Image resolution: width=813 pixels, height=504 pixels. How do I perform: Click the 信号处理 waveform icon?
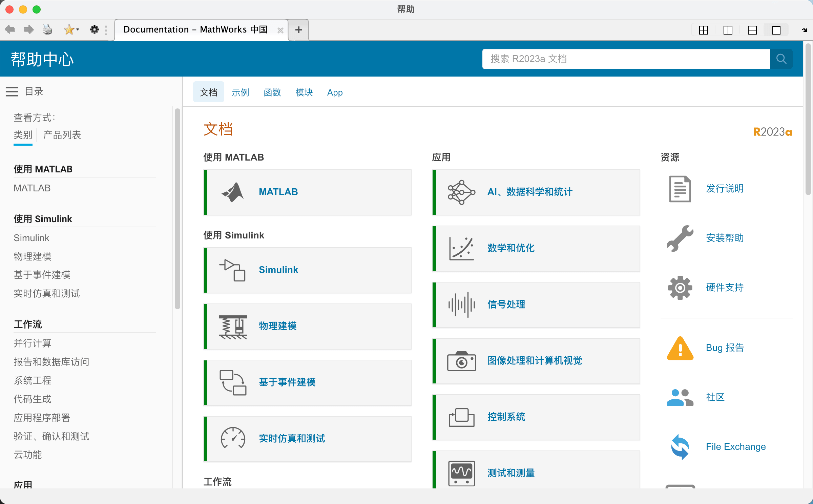[461, 305]
